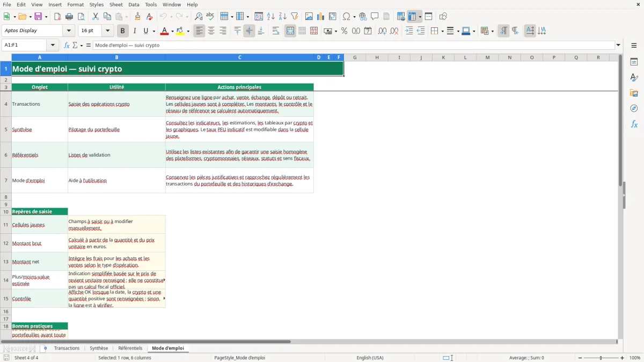Export directly as PDF
644x362 pixels.
tap(57, 17)
